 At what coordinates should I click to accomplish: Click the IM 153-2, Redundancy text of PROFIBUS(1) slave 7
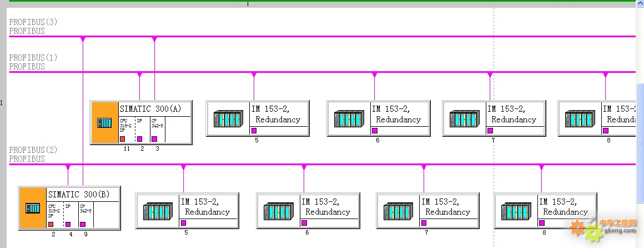tap(512, 115)
